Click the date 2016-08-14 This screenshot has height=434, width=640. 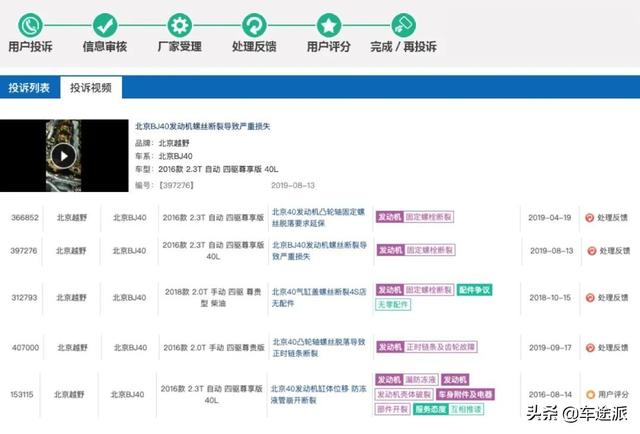point(550,394)
